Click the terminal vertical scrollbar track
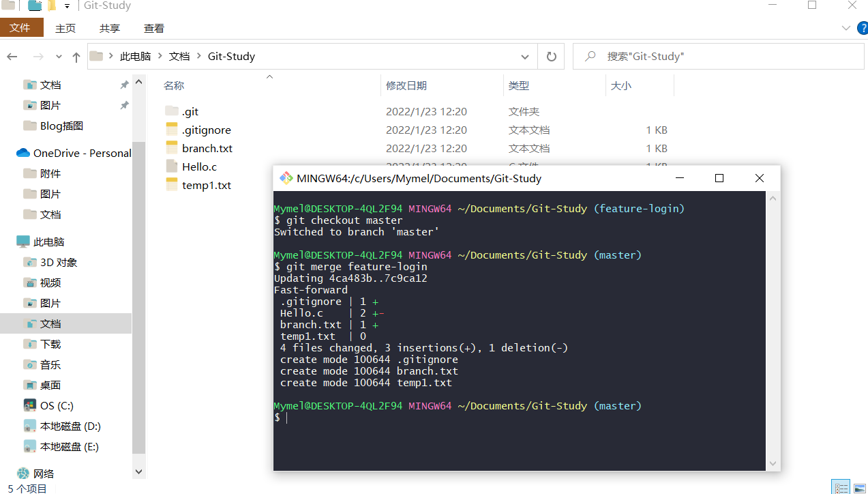Image resolution: width=868 pixels, height=494 pixels. (773, 330)
